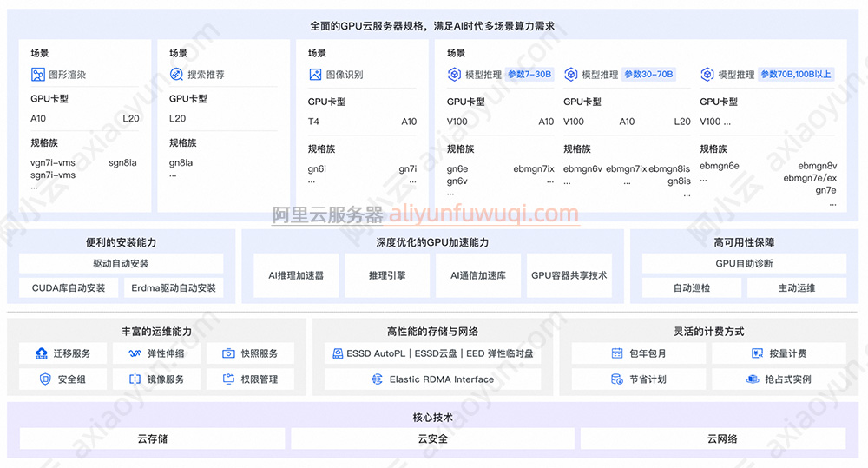Screen dimensions: 868x468
Task: Click the gn7i spec family text
Action: coord(408,169)
